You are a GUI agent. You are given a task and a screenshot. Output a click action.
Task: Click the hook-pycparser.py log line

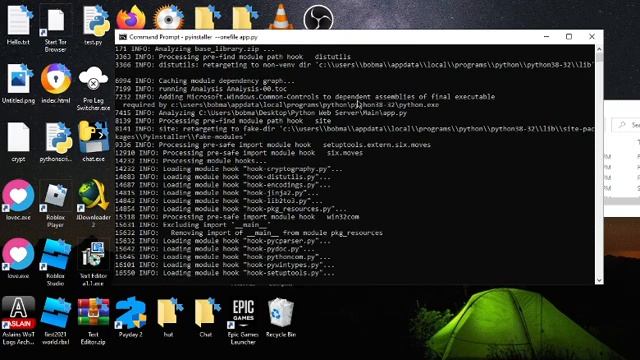(x=223, y=240)
